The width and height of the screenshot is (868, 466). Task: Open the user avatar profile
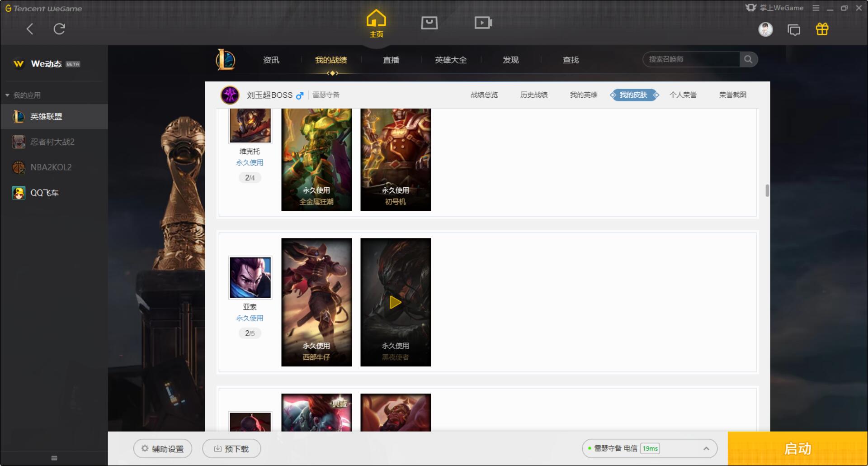[x=765, y=29]
